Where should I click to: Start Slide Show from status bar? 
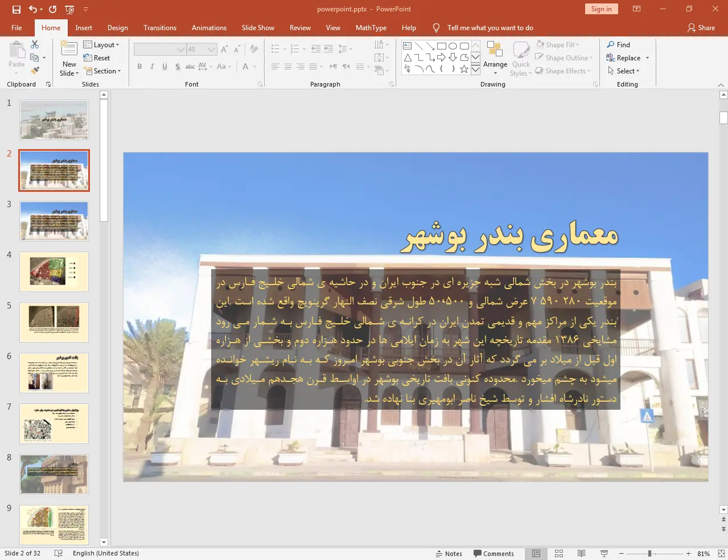pos(604,553)
